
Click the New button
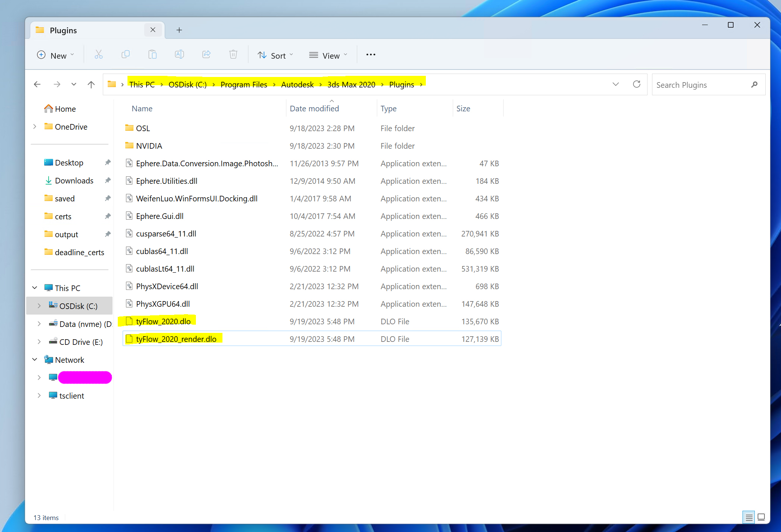pyautogui.click(x=55, y=55)
